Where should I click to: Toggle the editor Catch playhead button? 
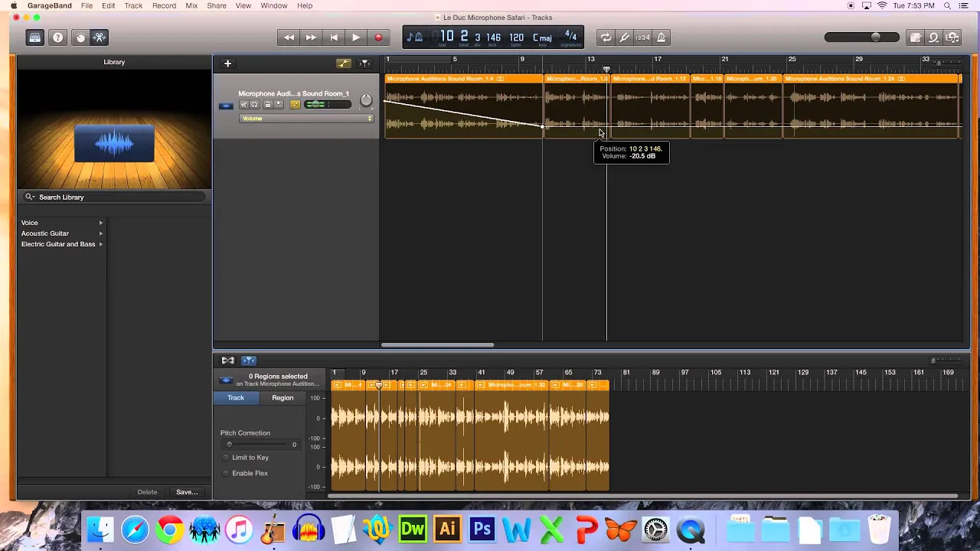click(249, 360)
